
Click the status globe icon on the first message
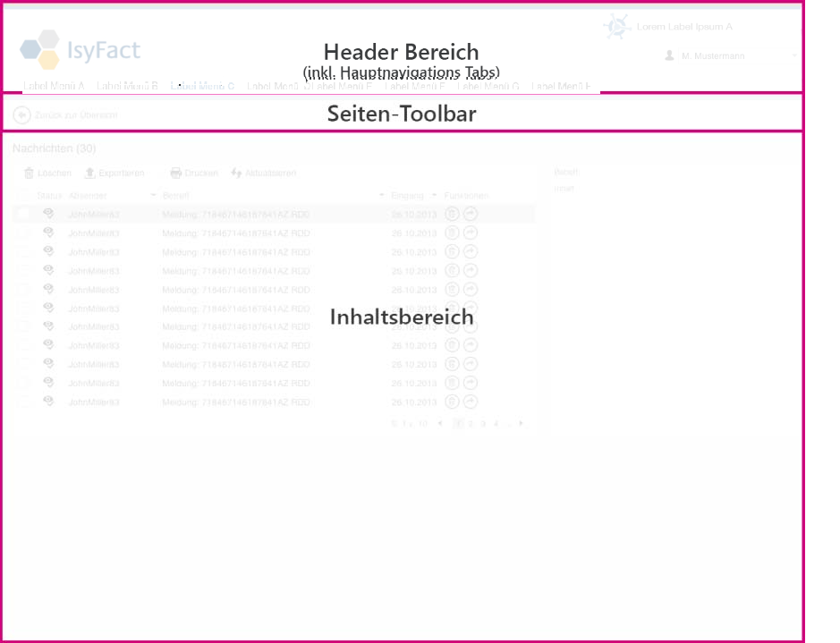(x=48, y=214)
